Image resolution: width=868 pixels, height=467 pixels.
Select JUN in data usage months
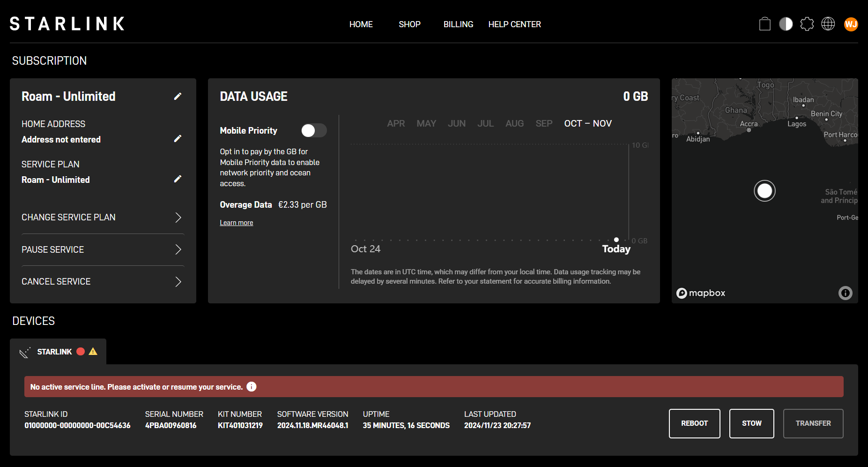tap(457, 123)
